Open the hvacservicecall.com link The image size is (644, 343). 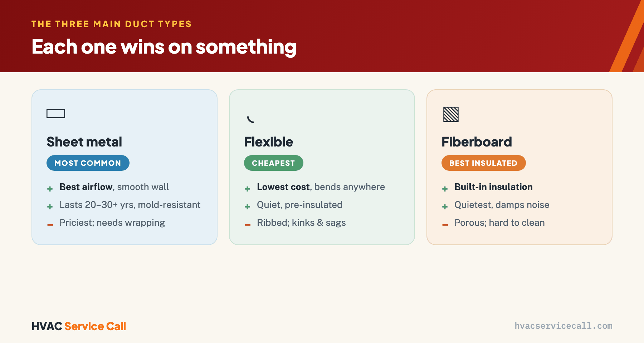click(x=563, y=326)
